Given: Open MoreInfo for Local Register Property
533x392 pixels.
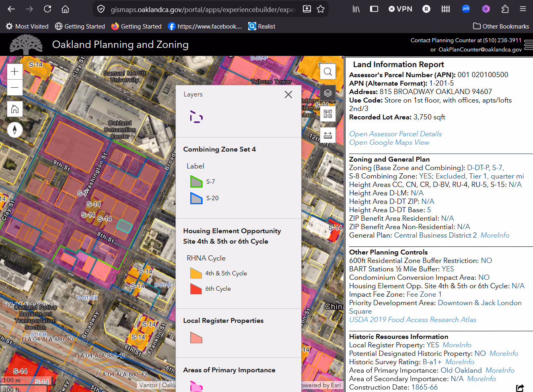Looking at the screenshot, I should pyautogui.click(x=457, y=345).
